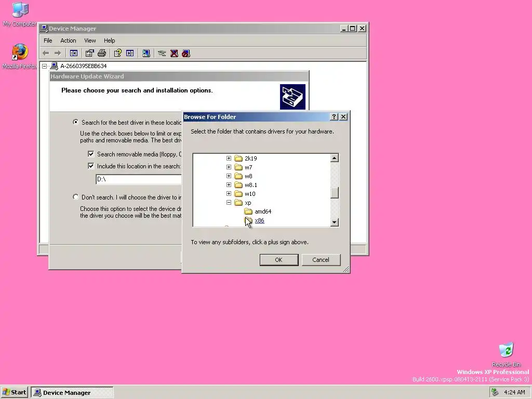The width and height of the screenshot is (532, 399).
Task: Select the w10 folder label
Action: tap(250, 194)
